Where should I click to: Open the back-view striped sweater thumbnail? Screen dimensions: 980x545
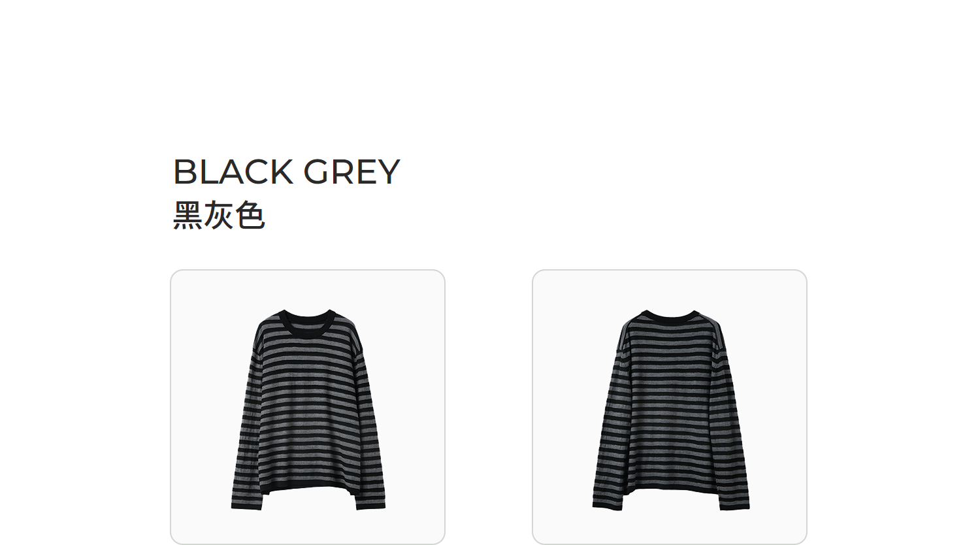click(670, 406)
